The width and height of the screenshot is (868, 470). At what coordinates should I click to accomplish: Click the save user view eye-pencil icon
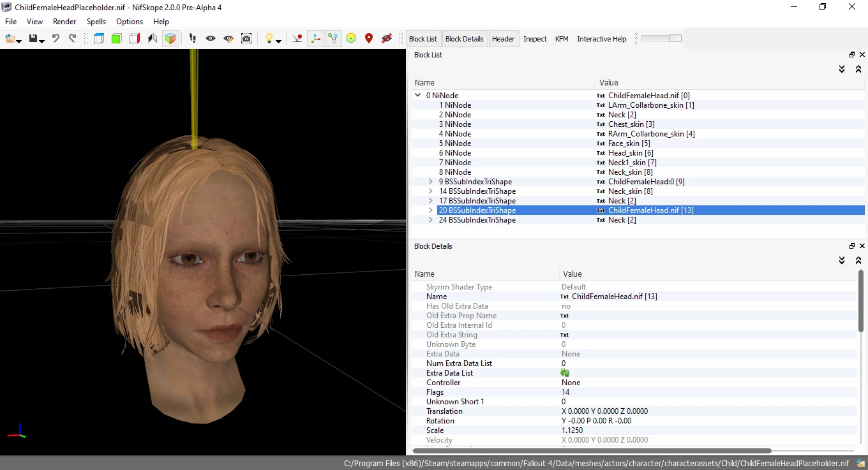(228, 39)
